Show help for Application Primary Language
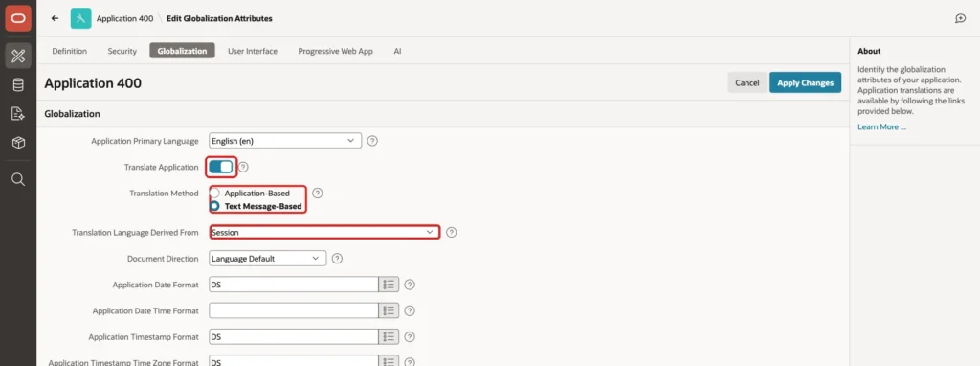Viewport: 980px width, 366px height. tap(372, 141)
